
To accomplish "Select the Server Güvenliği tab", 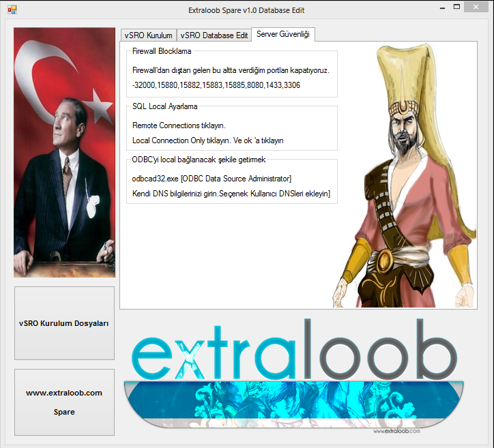I will point(283,34).
